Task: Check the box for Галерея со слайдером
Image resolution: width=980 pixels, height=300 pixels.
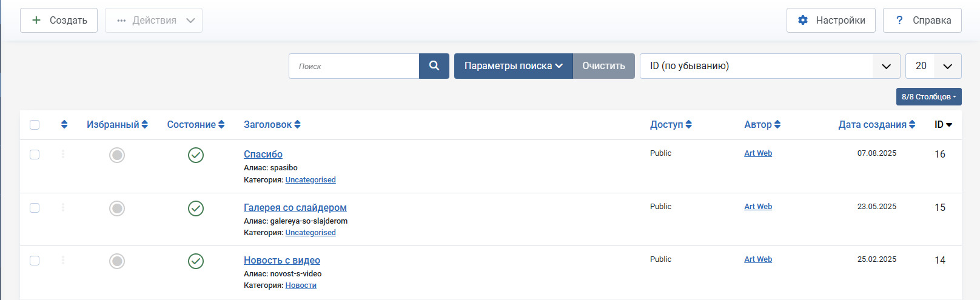Action: click(x=35, y=208)
